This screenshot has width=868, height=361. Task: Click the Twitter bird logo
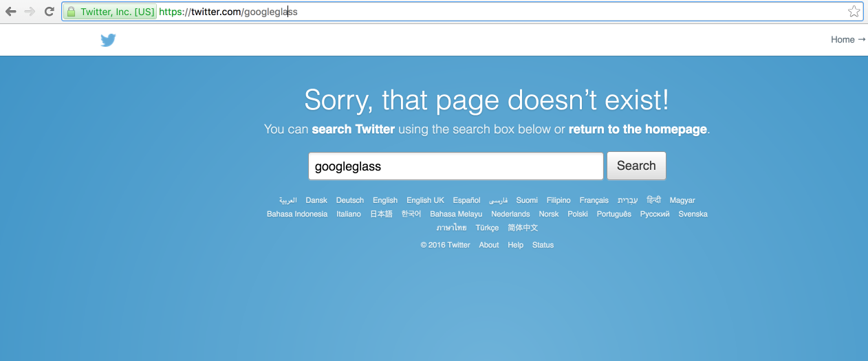pyautogui.click(x=108, y=40)
